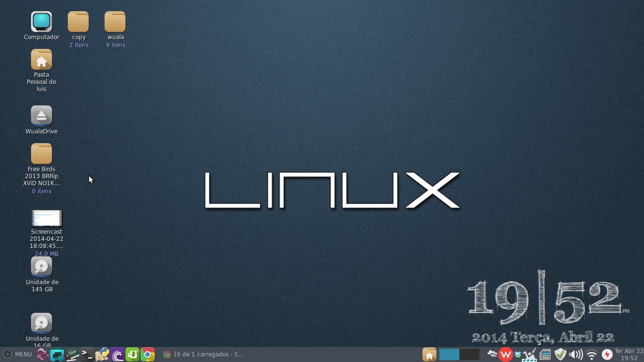Screen dimensions: 644x362
Task: Switch to the second dark workspace
Action: 470,354
